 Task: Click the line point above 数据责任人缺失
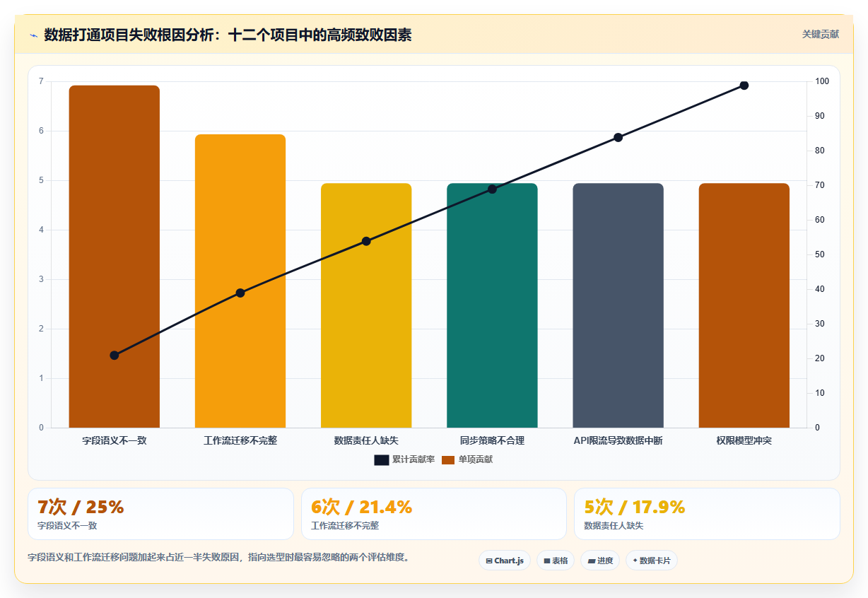366,241
